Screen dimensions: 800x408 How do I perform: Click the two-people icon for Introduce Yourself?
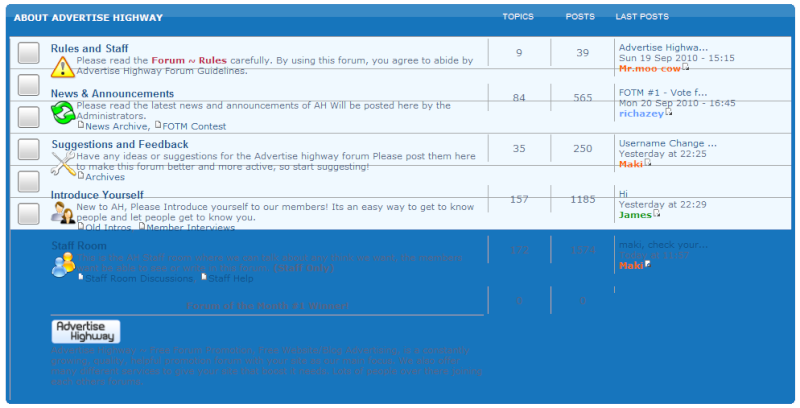click(63, 213)
